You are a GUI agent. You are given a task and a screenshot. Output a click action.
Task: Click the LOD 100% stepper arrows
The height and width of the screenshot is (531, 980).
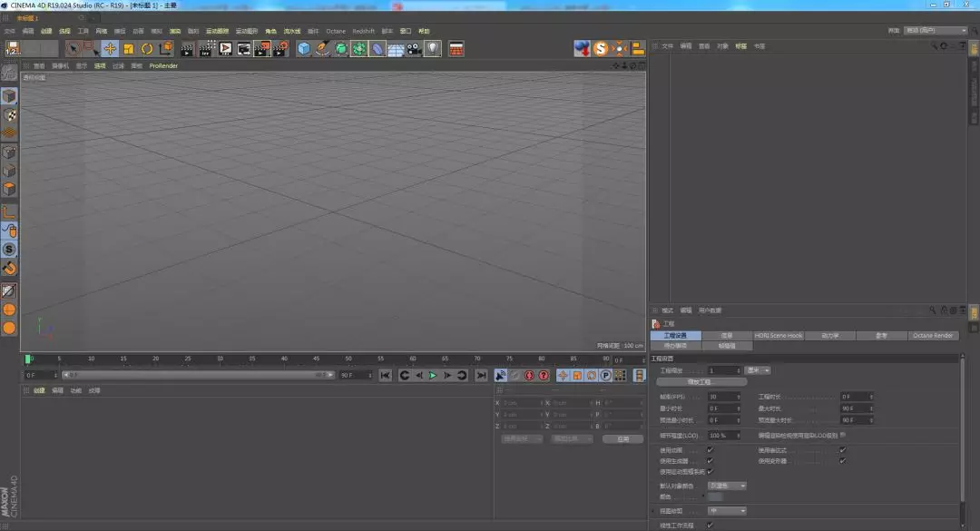click(738, 436)
